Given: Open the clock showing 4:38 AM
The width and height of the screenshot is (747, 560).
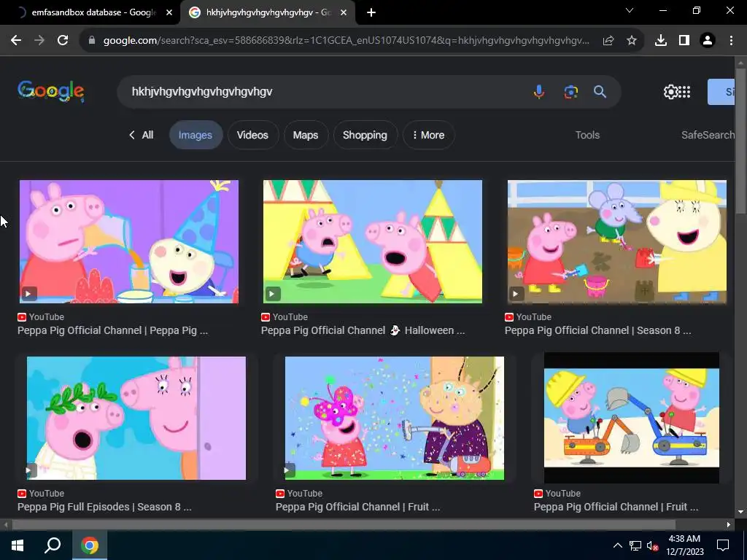Looking at the screenshot, I should click(684, 545).
